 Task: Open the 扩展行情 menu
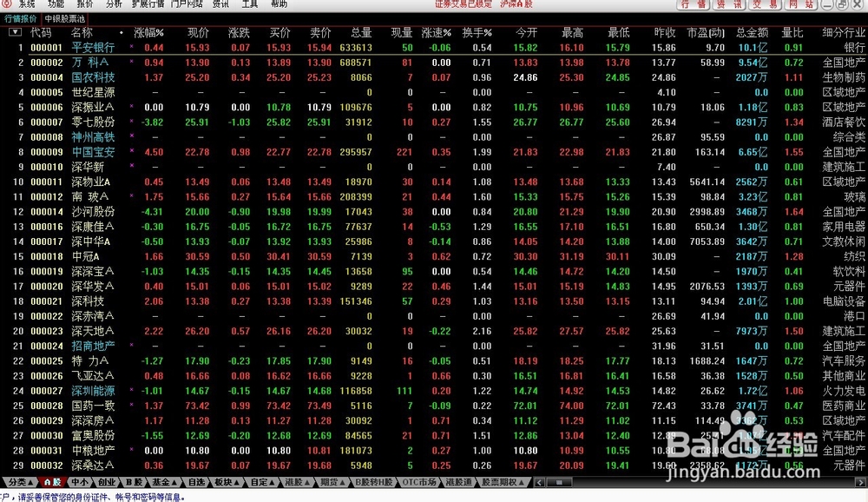(x=148, y=3)
